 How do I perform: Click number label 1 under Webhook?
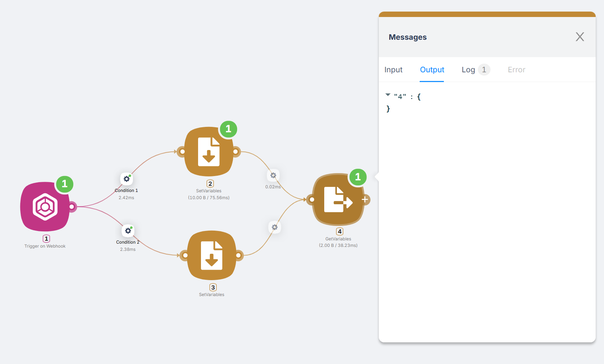[x=46, y=239]
